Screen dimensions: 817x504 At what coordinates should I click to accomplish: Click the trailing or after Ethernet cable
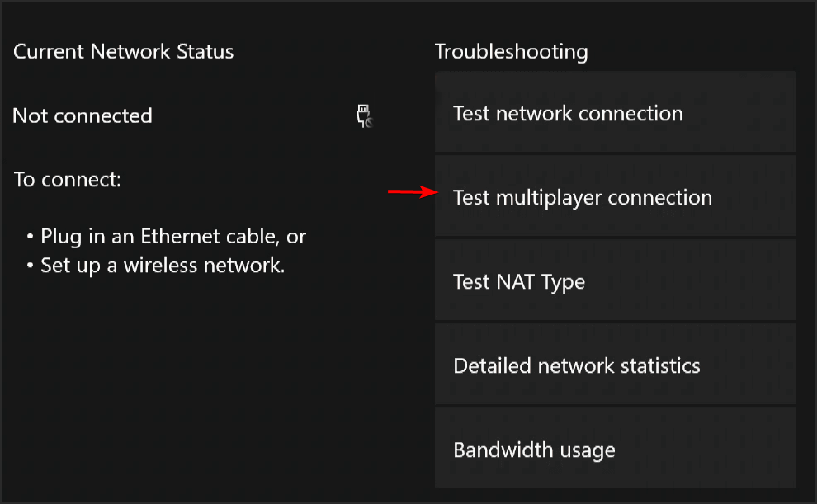pos(296,238)
